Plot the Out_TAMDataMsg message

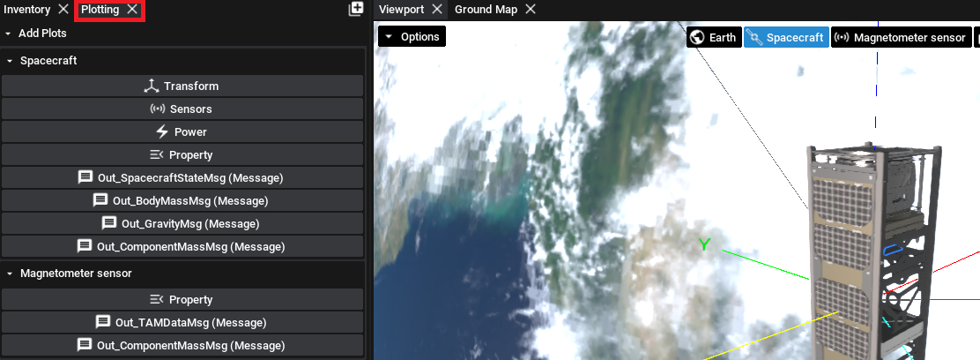[x=182, y=323]
